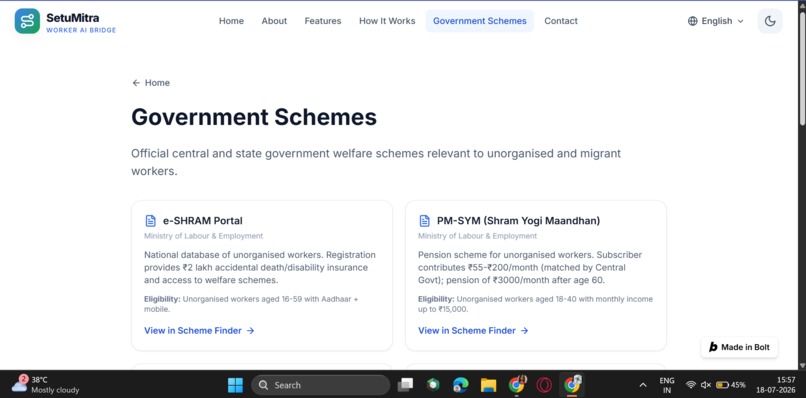
Task: Click the Made in Bolt badge
Action: [739, 347]
